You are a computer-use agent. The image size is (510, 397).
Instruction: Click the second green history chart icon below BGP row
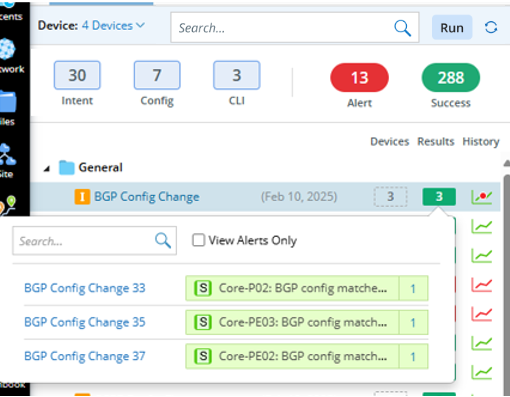(x=481, y=256)
